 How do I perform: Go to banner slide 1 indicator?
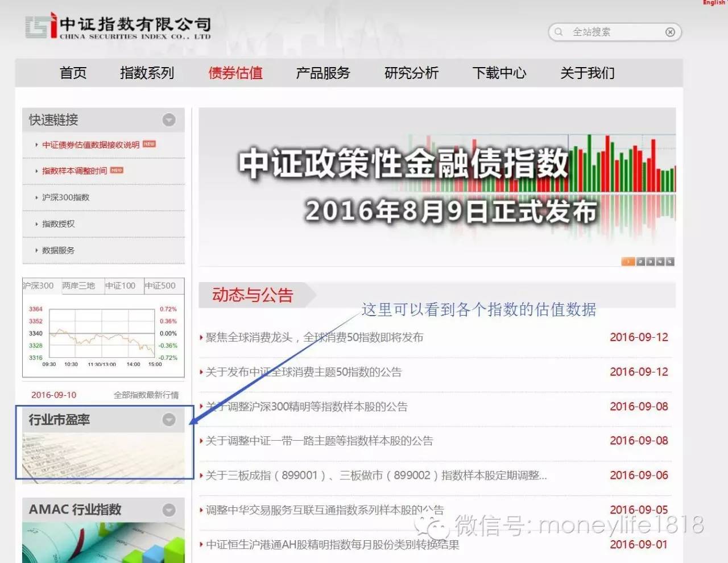tap(628, 262)
